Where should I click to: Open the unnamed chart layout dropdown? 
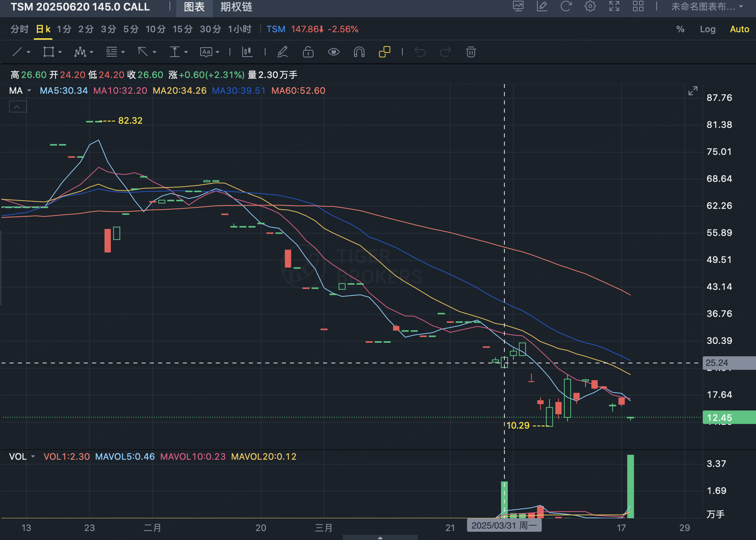[x=707, y=7]
